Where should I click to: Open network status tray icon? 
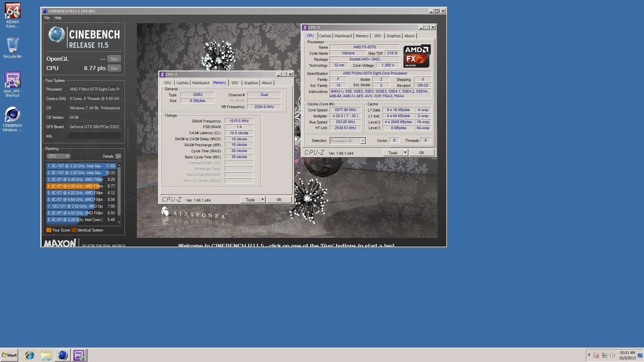coord(604,355)
